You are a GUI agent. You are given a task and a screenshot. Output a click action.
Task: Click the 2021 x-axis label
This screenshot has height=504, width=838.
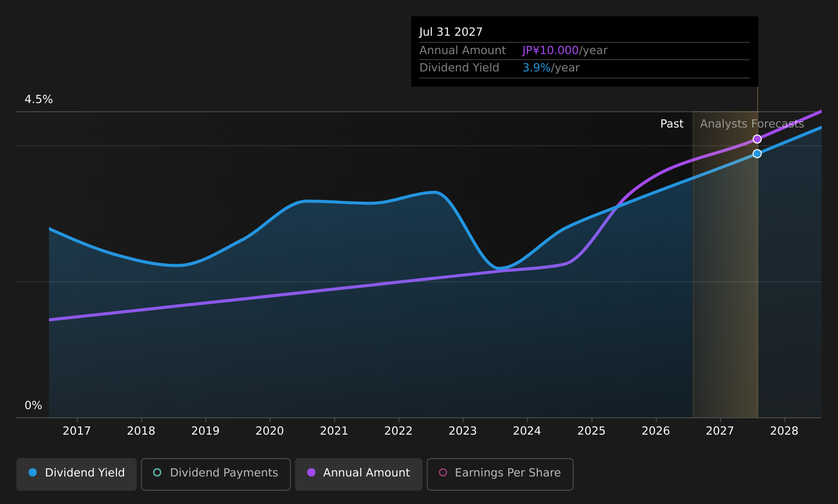pyautogui.click(x=334, y=431)
